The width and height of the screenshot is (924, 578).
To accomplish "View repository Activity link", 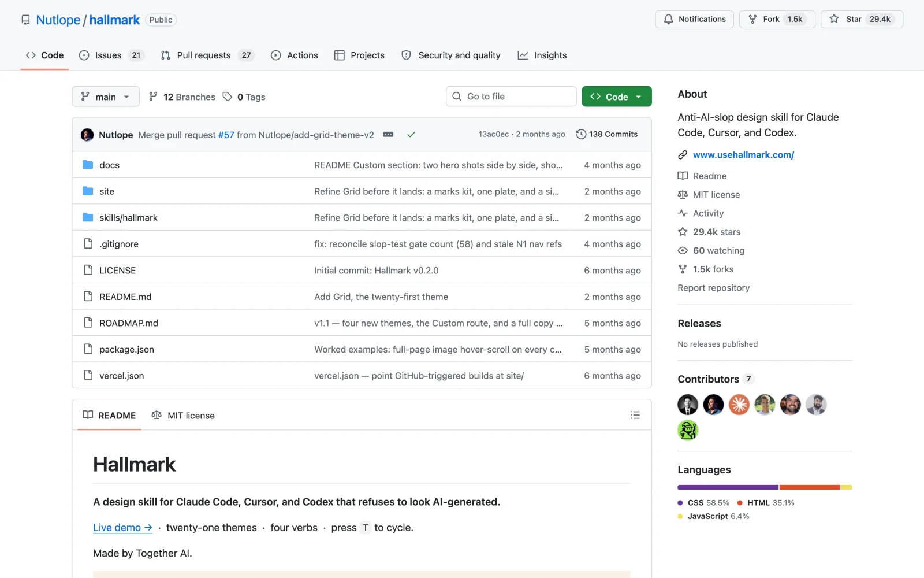I will (x=701, y=213).
